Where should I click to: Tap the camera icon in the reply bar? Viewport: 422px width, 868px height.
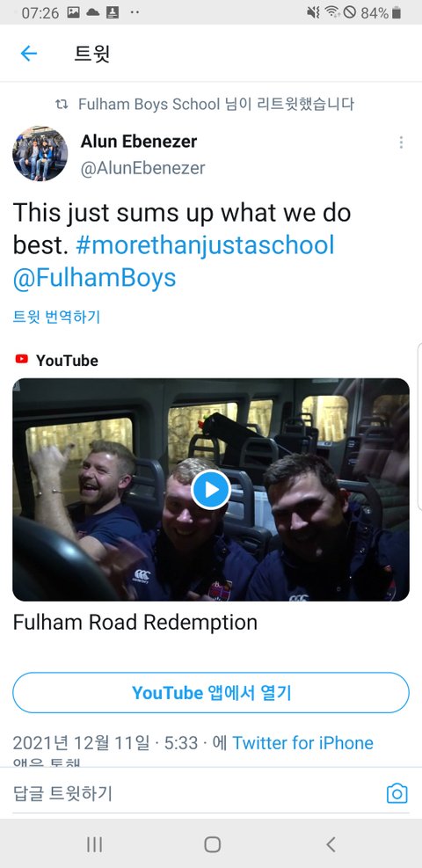click(x=397, y=793)
